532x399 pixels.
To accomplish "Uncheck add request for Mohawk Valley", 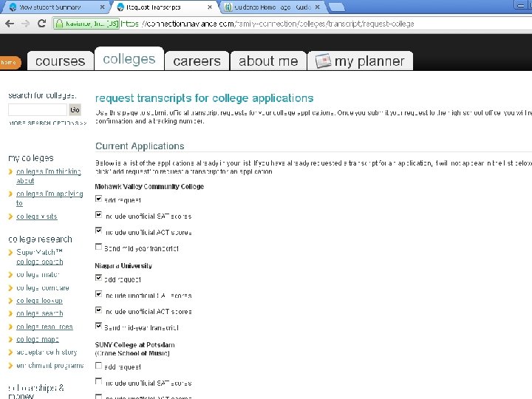I will 98,199.
